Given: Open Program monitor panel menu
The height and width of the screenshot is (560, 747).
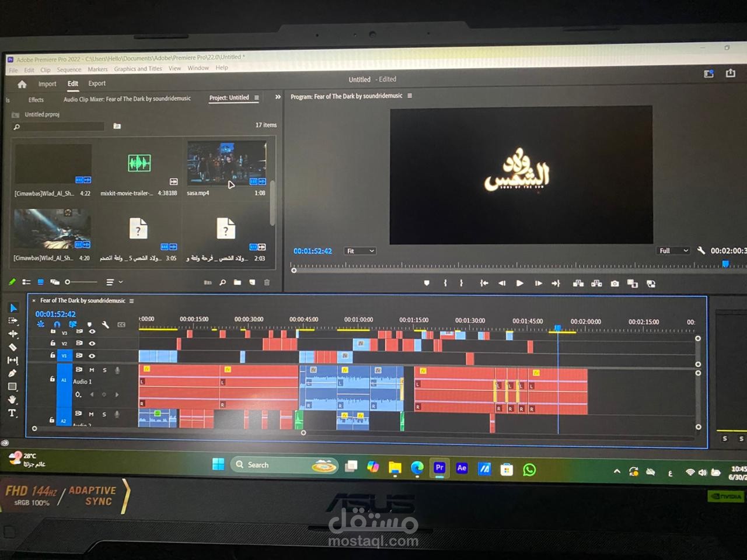Looking at the screenshot, I should pyautogui.click(x=410, y=96).
